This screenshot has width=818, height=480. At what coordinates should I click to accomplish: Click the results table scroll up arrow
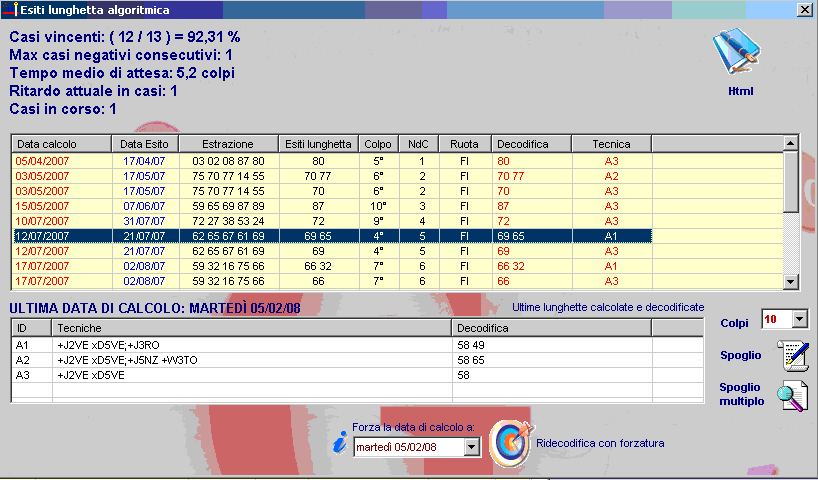pyautogui.click(x=790, y=143)
